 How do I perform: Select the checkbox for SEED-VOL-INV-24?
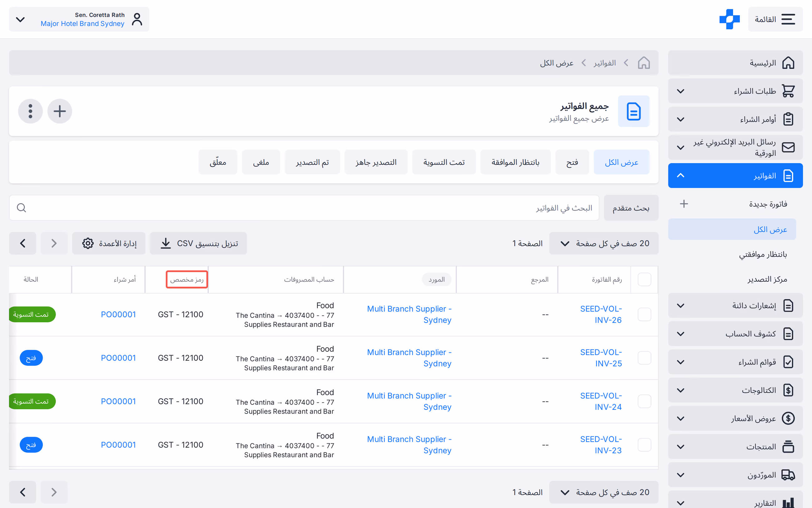644,401
